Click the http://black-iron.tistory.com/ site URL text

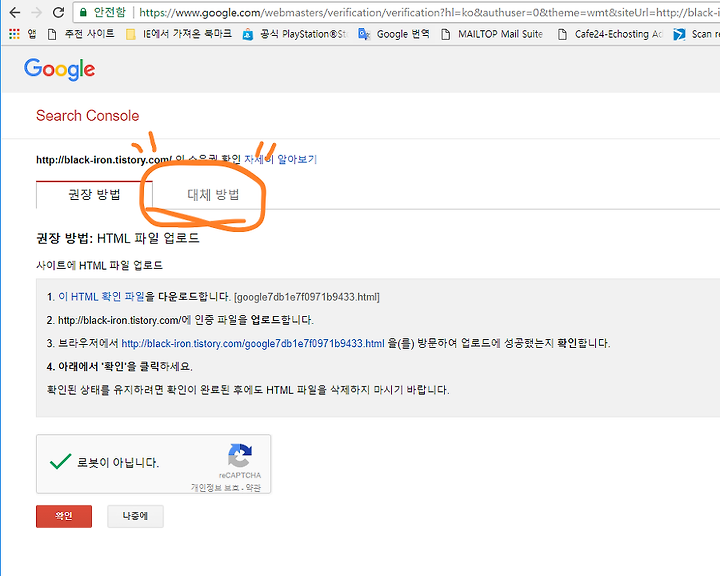[104, 160]
